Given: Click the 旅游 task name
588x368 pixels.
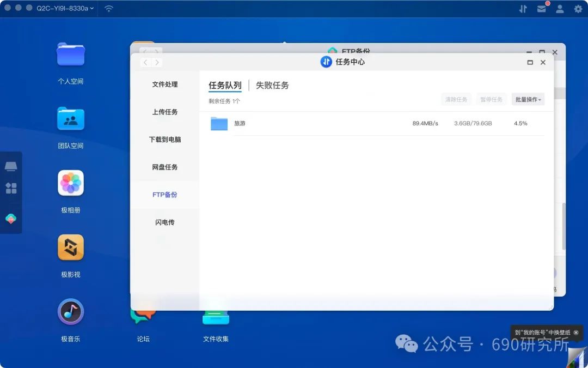Looking at the screenshot, I should click(240, 123).
